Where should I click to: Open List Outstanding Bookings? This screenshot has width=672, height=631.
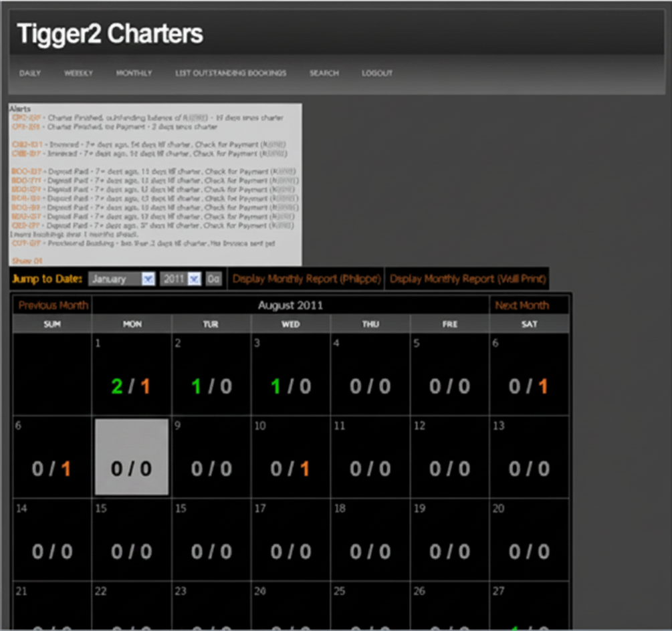231,74
